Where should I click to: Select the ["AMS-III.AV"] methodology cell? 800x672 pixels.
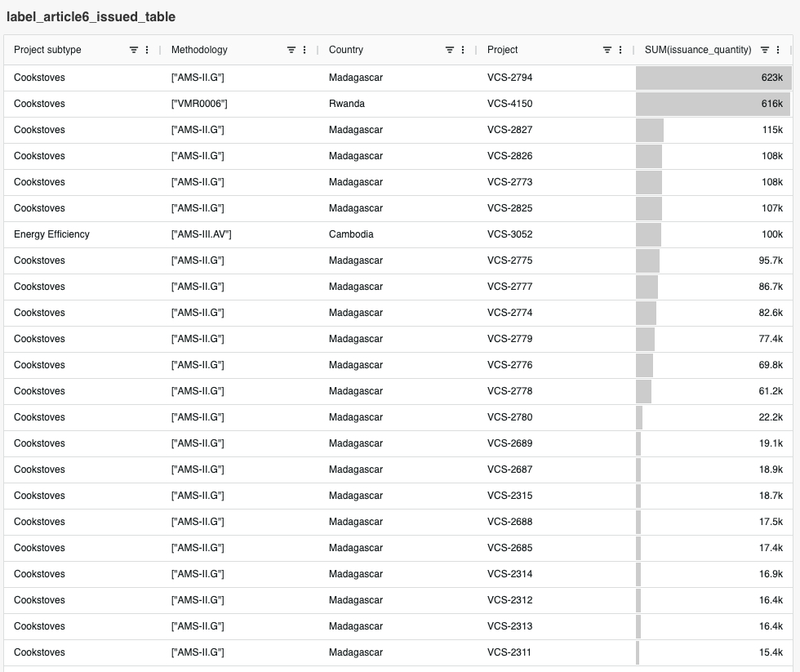202,234
